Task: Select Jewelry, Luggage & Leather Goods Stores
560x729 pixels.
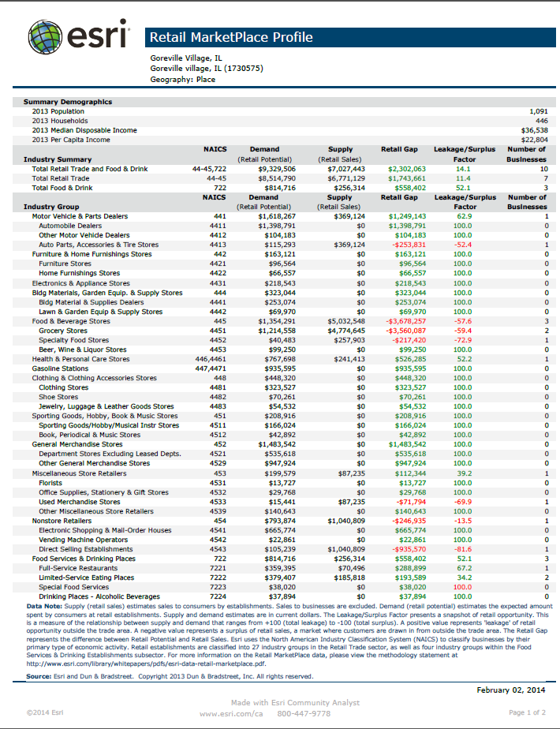Action: click(x=106, y=407)
